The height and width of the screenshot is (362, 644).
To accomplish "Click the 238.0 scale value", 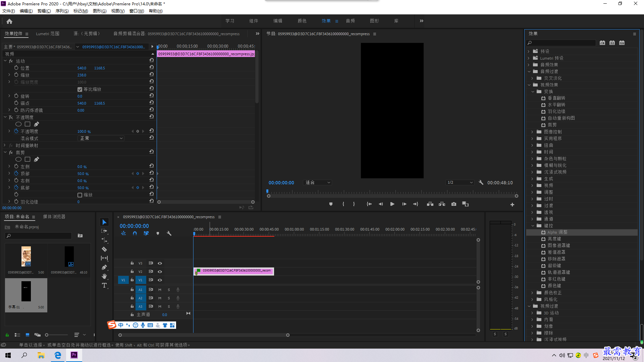I will 82,75.
